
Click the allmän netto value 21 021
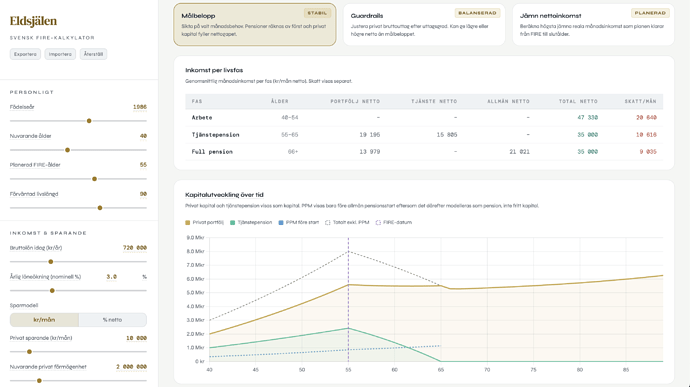pos(519,151)
